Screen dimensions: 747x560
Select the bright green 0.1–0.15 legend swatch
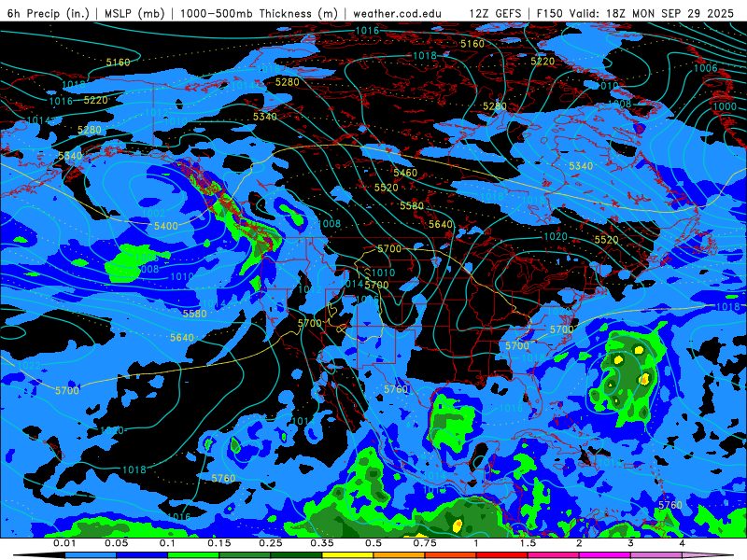[x=193, y=555]
